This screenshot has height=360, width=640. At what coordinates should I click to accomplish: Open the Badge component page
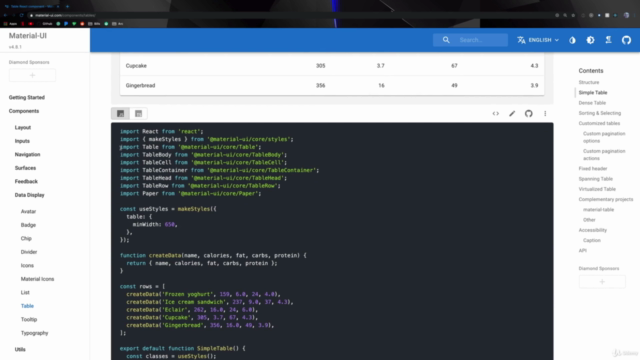28,225
